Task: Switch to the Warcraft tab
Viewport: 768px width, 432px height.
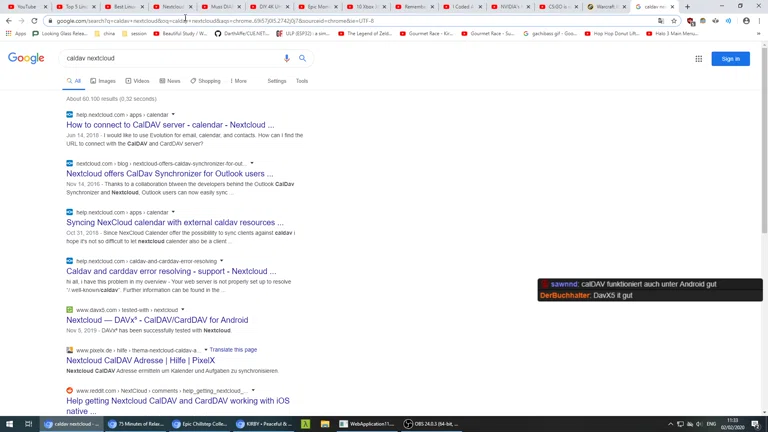Action: (x=606, y=7)
